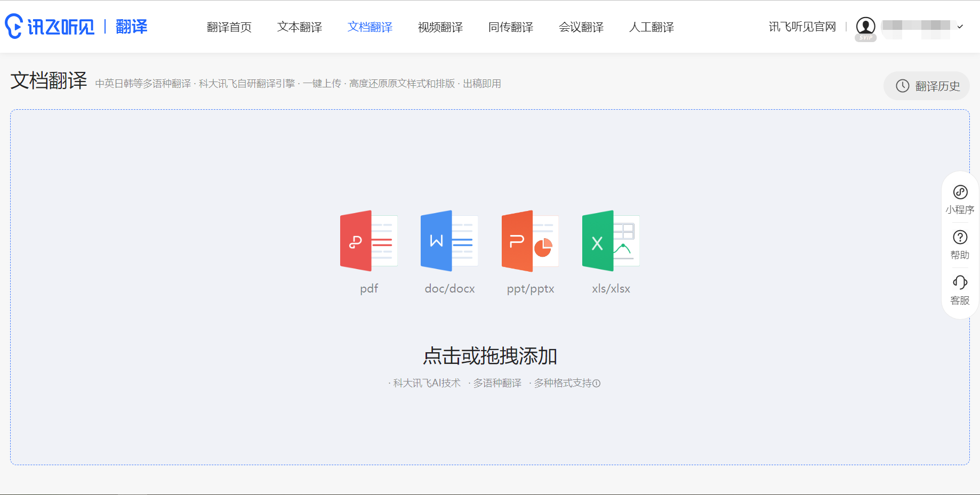Open the 客服 customer service headset icon

960,282
